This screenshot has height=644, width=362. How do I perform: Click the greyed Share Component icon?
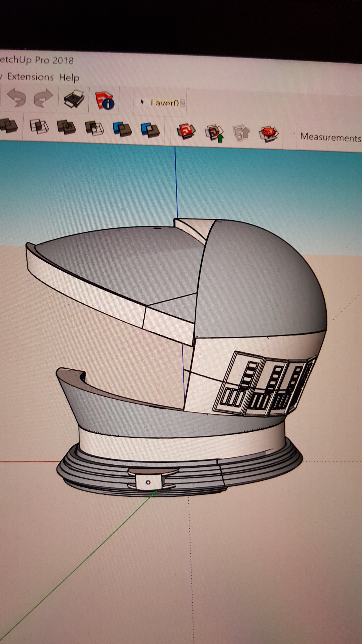point(241,133)
